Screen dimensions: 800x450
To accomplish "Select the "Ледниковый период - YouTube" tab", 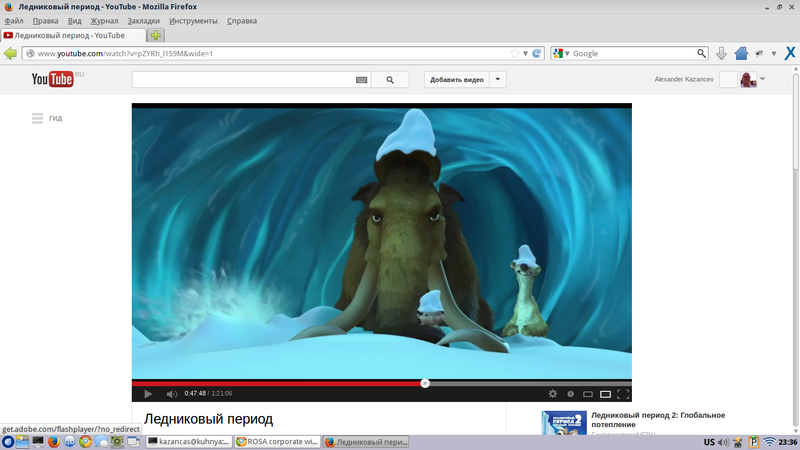I will click(x=73, y=35).
